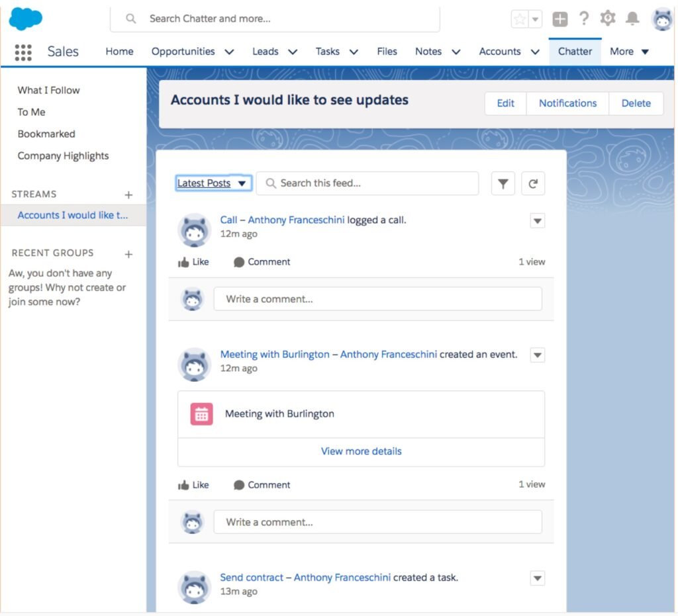Select Bookmarked feed
678x616 pixels.
coord(46,134)
